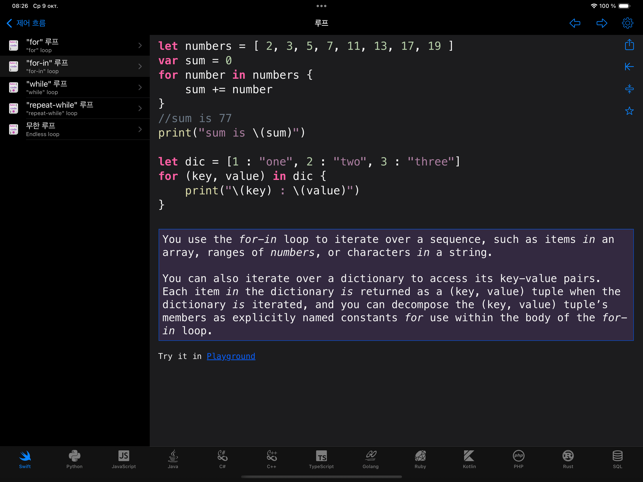643x482 pixels.
Task: Tap the next topic right arrow
Action: [601, 23]
